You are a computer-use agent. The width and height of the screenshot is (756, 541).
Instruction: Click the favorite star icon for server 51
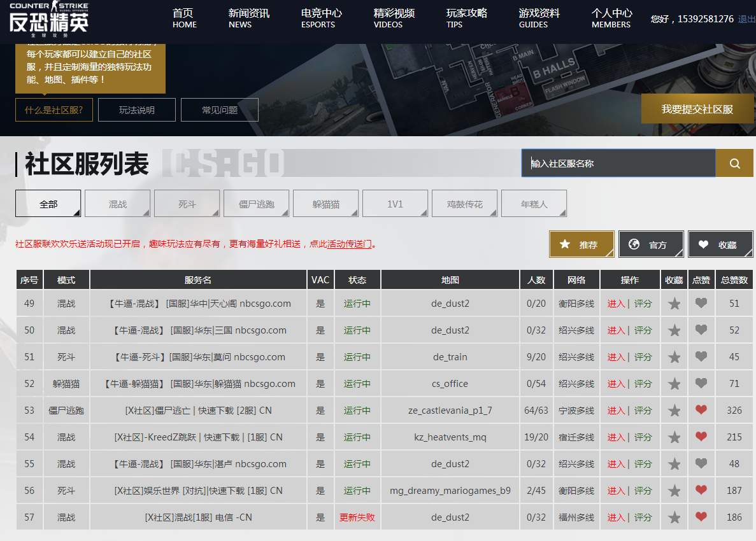click(674, 356)
